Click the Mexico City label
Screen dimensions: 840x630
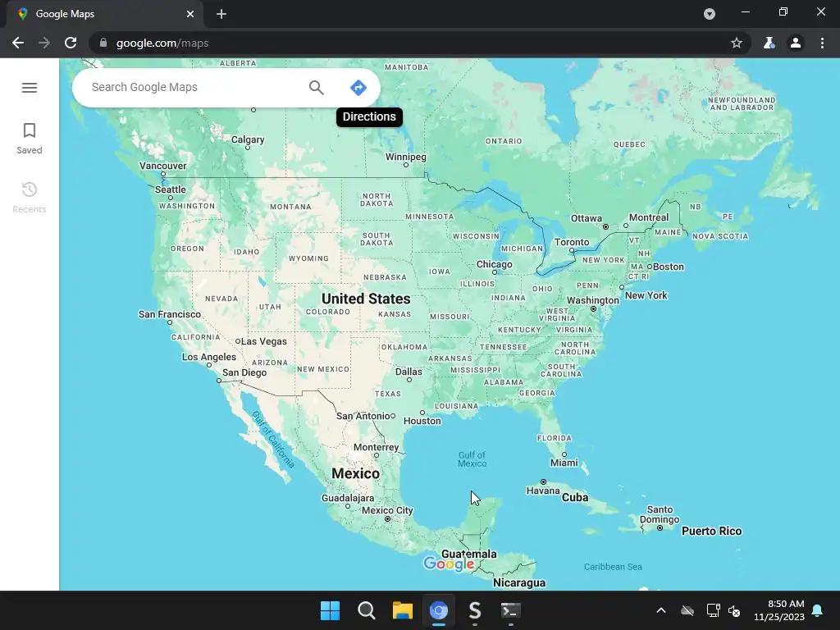pyautogui.click(x=387, y=510)
